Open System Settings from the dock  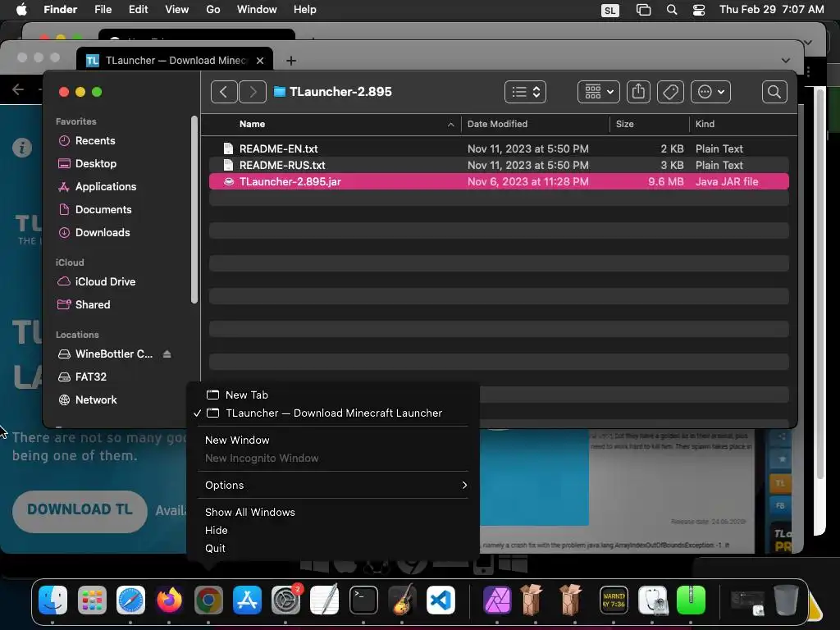tap(285, 600)
